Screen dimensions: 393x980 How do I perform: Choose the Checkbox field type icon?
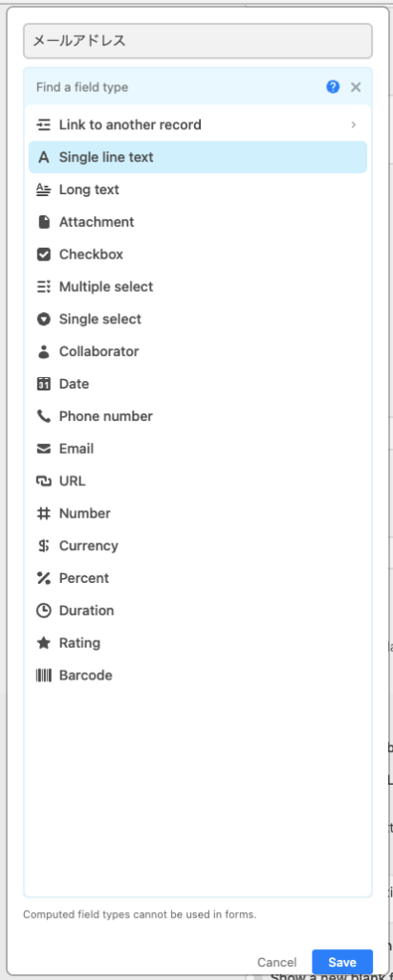coord(43,255)
